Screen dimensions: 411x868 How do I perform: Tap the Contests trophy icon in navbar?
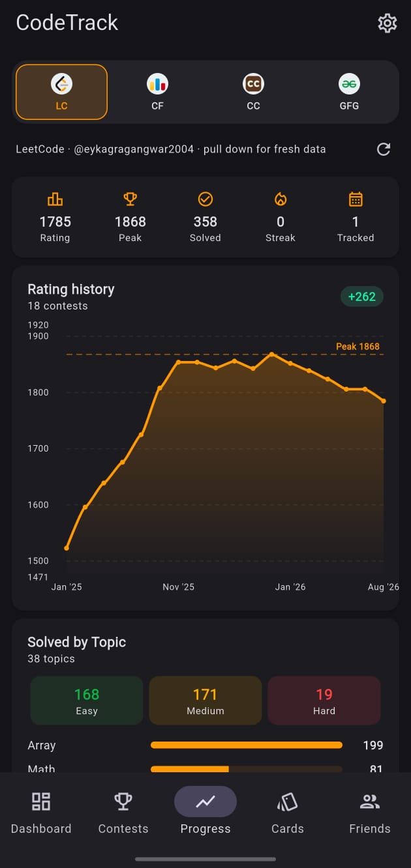pos(123,802)
